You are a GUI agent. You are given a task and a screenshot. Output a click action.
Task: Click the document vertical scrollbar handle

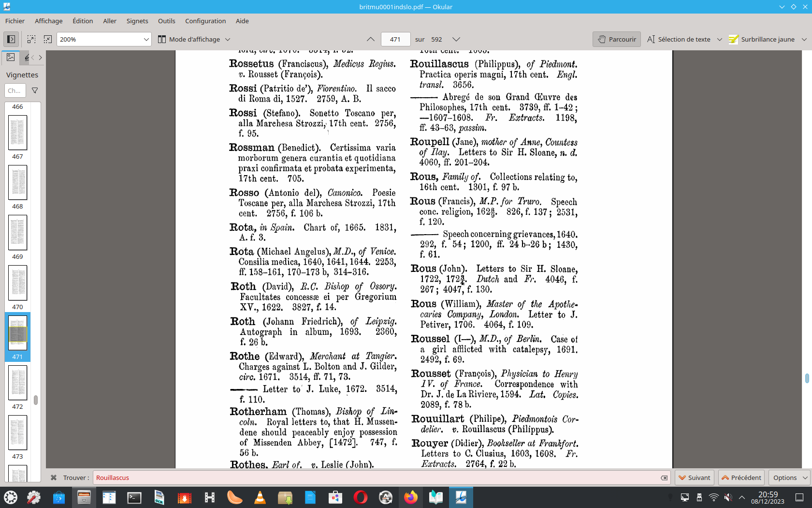pos(807,378)
